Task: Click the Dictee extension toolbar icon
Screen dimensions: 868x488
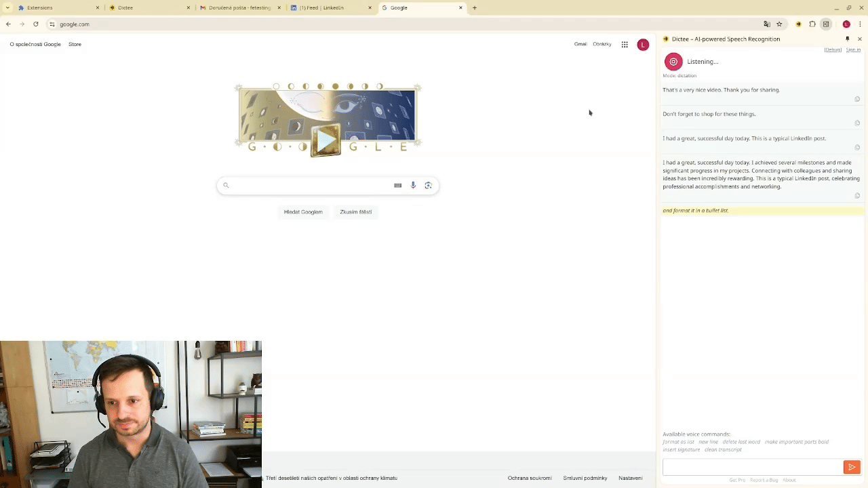Action: (798, 24)
